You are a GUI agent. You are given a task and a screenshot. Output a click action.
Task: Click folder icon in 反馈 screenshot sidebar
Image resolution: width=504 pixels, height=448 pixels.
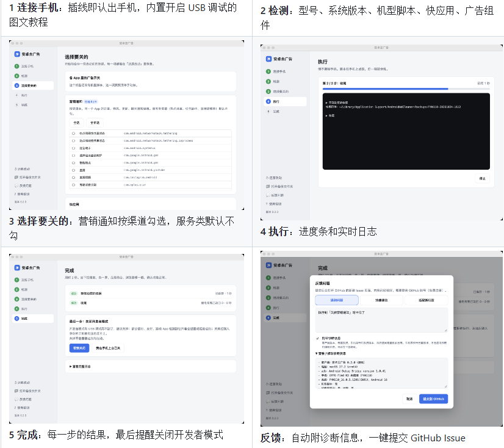click(268, 392)
